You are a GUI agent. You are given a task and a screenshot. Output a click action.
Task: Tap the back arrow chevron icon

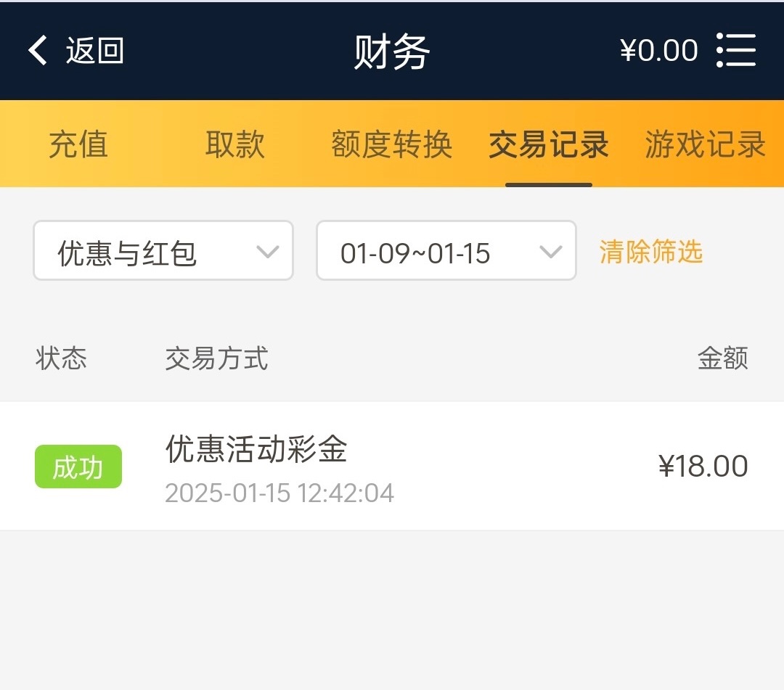38,51
